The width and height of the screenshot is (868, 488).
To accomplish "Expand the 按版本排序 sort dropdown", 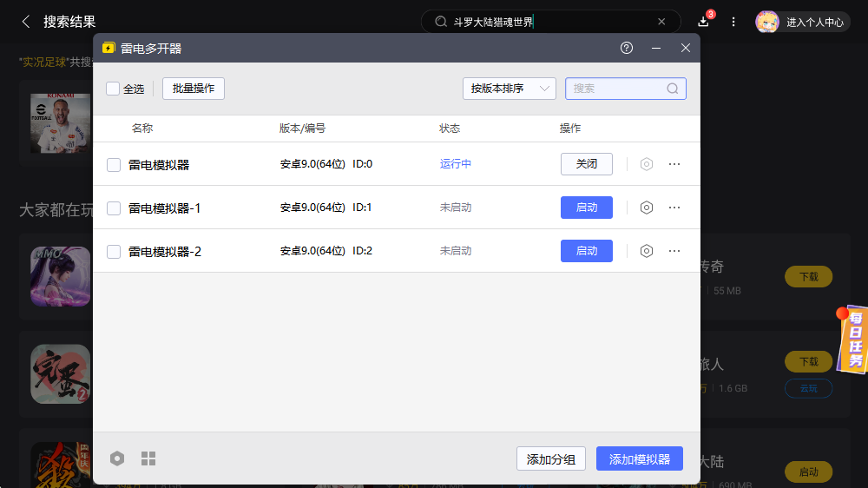I will click(x=509, y=89).
